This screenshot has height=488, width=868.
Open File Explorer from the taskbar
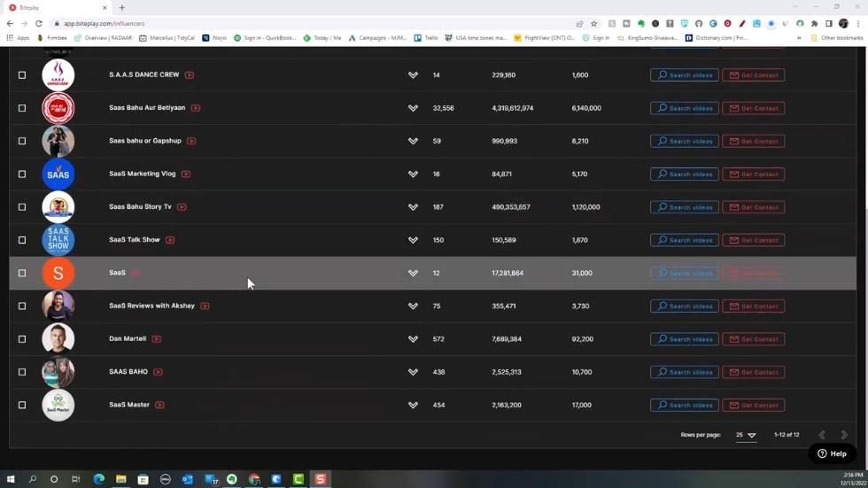(120, 479)
